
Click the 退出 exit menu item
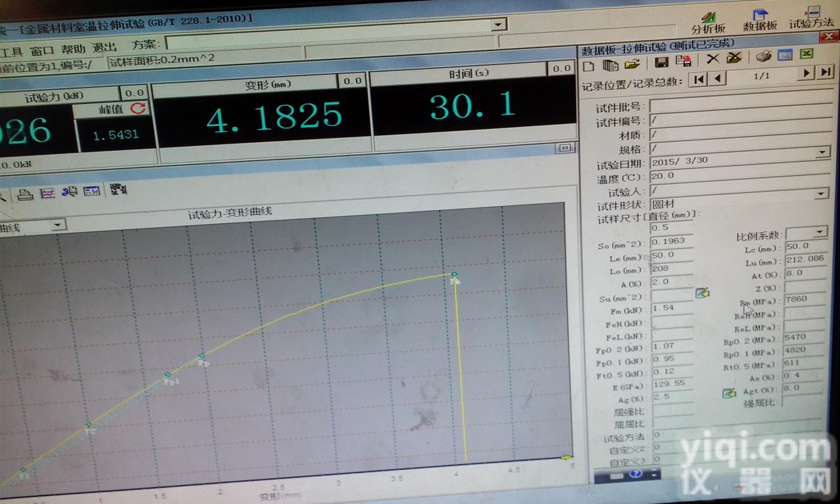pyautogui.click(x=104, y=47)
